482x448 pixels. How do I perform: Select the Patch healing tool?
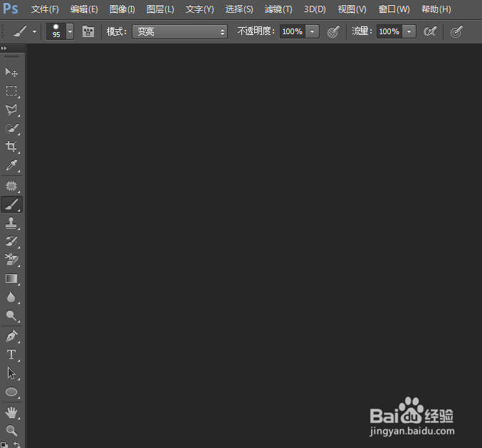coord(11,186)
